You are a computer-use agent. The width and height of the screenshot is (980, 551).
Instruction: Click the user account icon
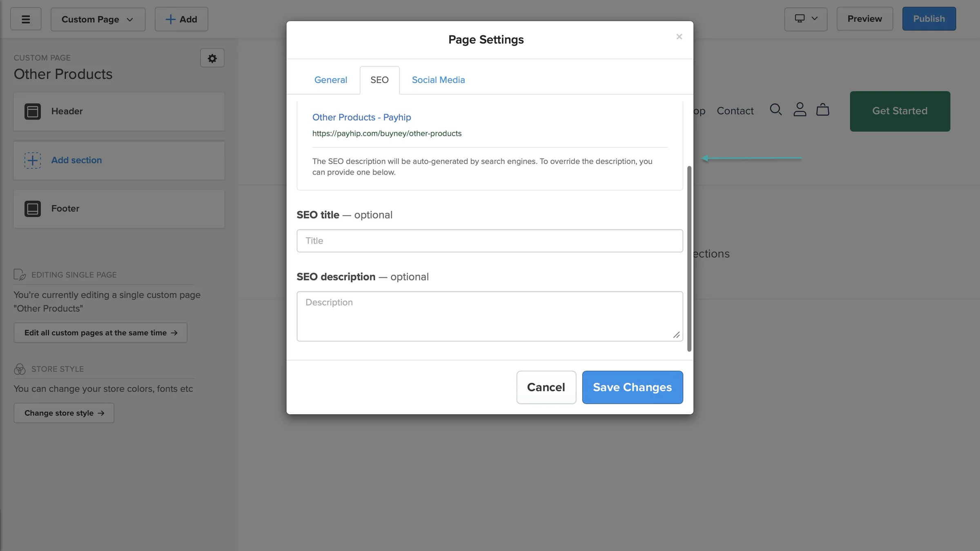pos(800,110)
